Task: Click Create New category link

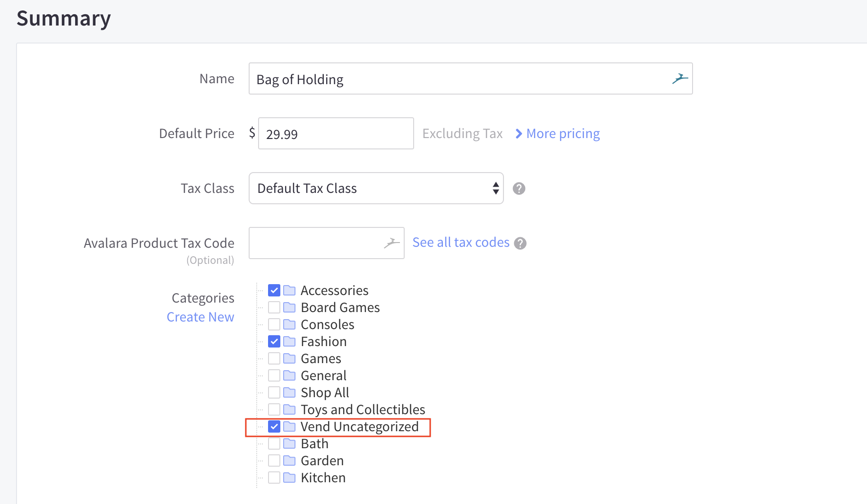Action: [x=200, y=317]
